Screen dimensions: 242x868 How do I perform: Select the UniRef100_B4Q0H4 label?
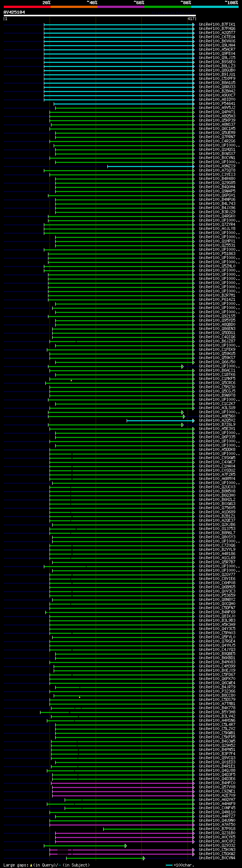(217, 187)
